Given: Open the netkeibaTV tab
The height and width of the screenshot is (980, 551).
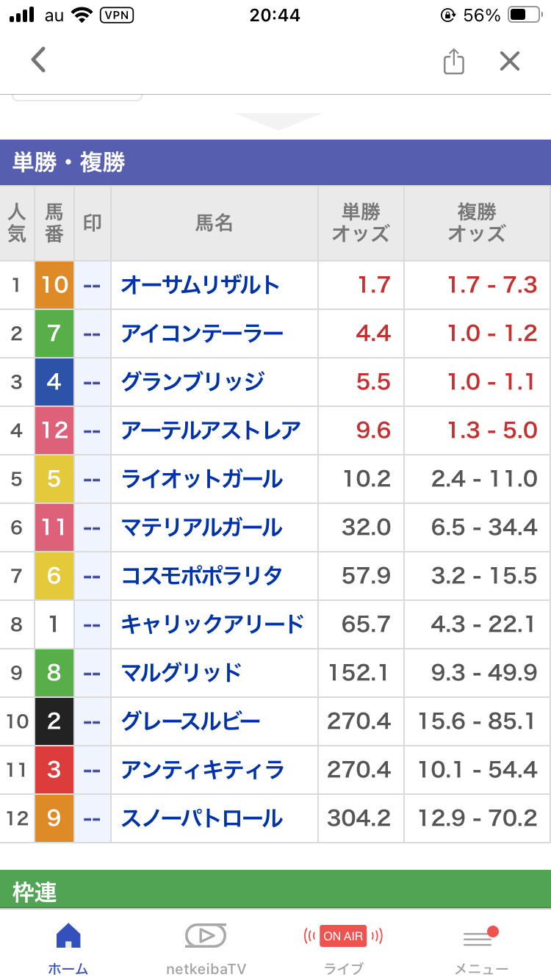Looking at the screenshot, I should [206, 948].
